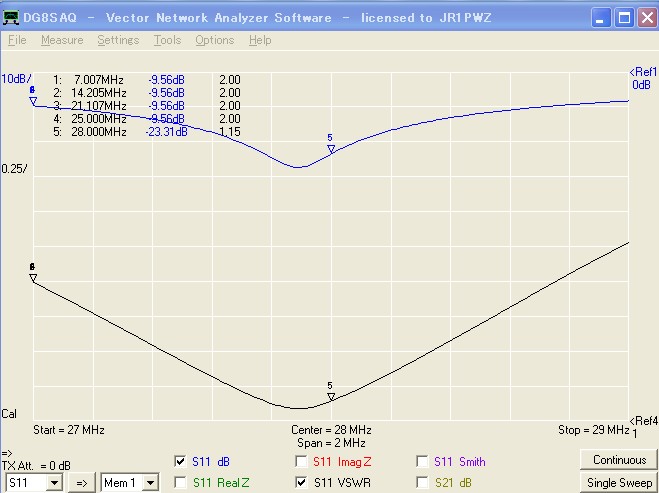Uncheck the S11 VSWR trace checkbox
Viewport: 659px width, 493px height.
(301, 482)
